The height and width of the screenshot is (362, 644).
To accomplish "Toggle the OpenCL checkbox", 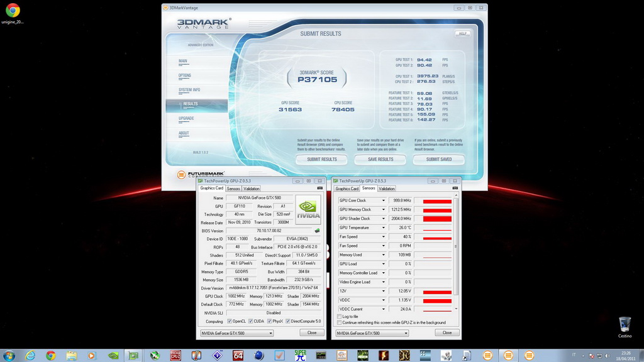I will [230, 321].
